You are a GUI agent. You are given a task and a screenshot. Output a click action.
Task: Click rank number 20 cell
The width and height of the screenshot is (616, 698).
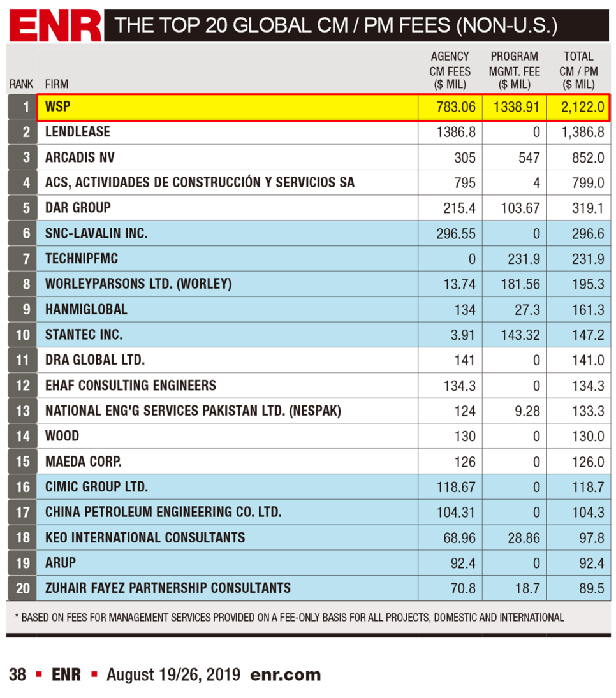(x=22, y=588)
